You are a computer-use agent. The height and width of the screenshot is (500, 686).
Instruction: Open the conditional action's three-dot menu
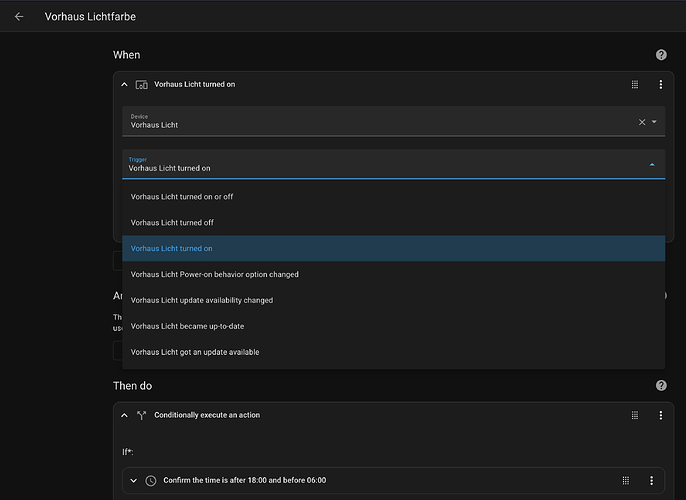(x=660, y=415)
